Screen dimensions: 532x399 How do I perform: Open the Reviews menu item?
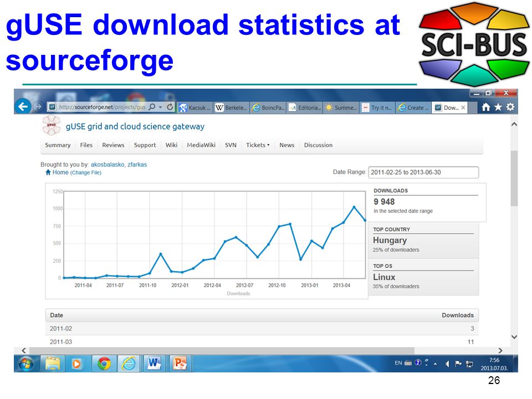113,145
